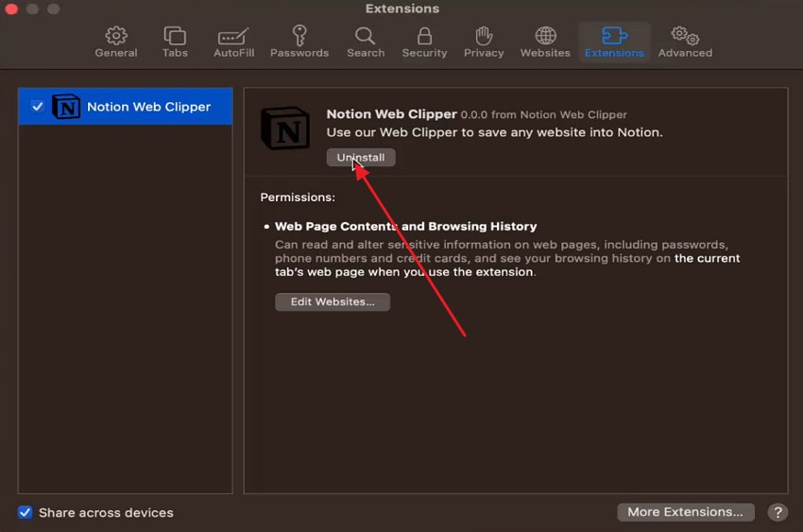The width and height of the screenshot is (803, 532).
Task: Open Edit Websites settings
Action: (333, 301)
